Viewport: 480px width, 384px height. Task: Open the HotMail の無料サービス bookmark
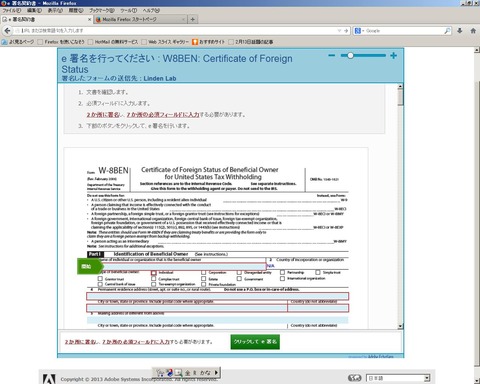[x=113, y=42]
